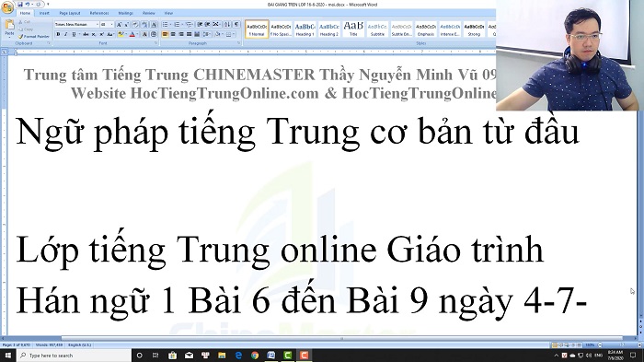The width and height of the screenshot is (644, 362).
Task: Open the Font dialog launcher
Action: 156,42
